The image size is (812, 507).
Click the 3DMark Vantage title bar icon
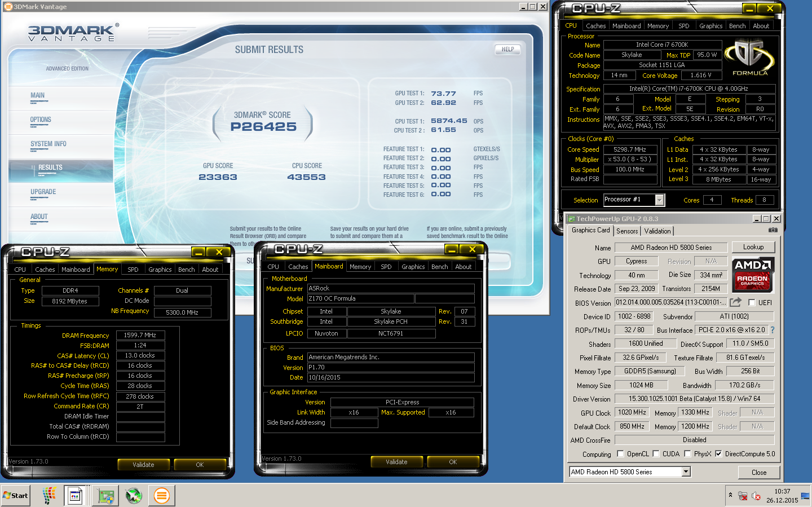(x=8, y=7)
